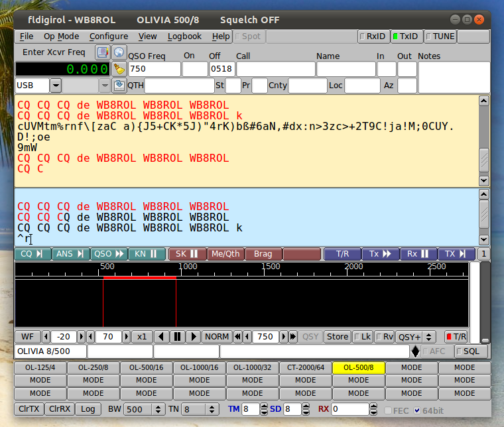This screenshot has width=504, height=427.
Task: Toggle the Lk frequency lock
Action: point(363,337)
